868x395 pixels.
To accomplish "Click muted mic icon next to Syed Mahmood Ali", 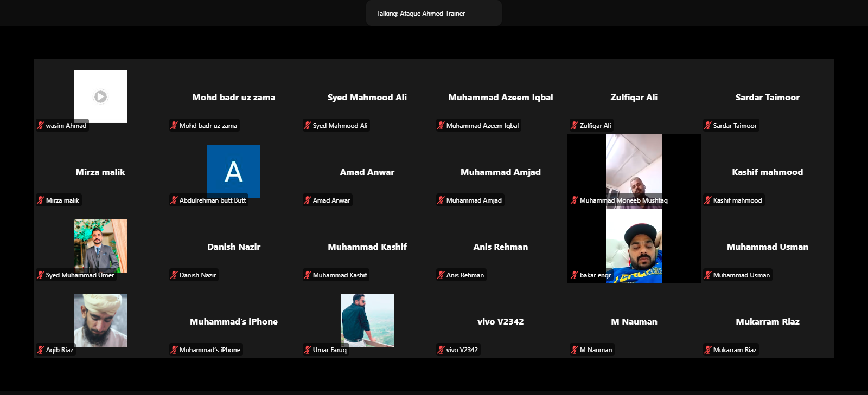I will point(308,126).
